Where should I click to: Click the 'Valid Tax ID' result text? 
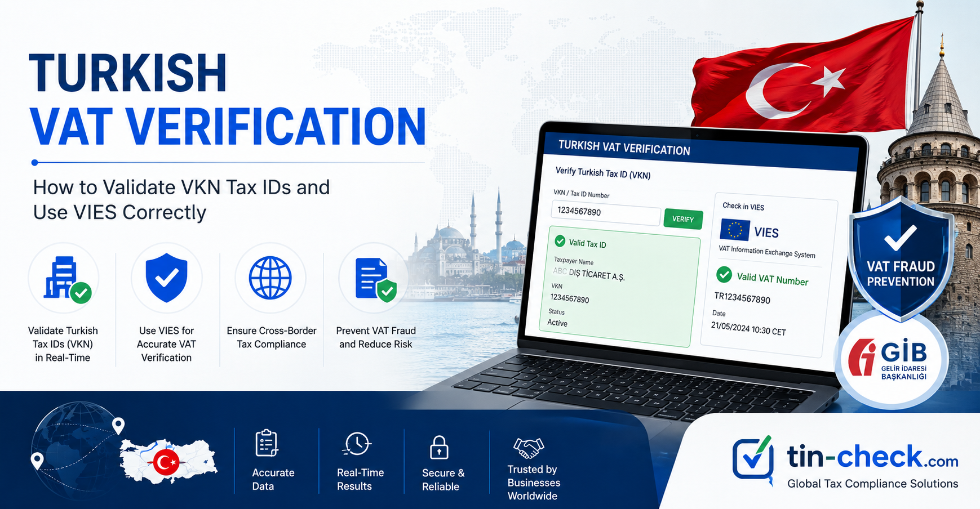(587, 244)
